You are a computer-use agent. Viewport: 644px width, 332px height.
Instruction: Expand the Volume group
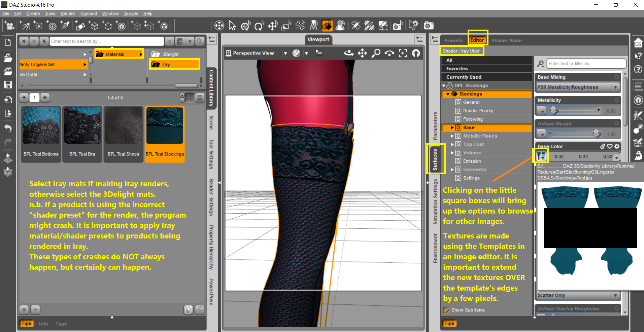click(452, 153)
